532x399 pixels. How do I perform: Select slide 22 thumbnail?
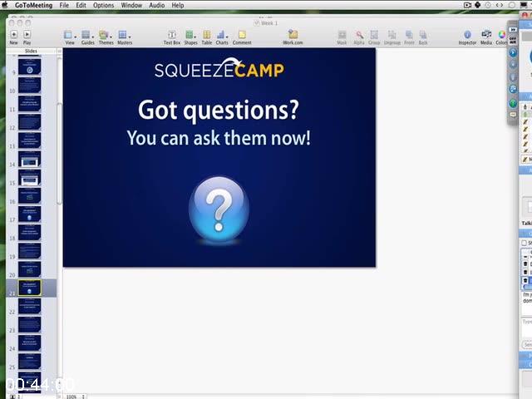[x=30, y=306]
